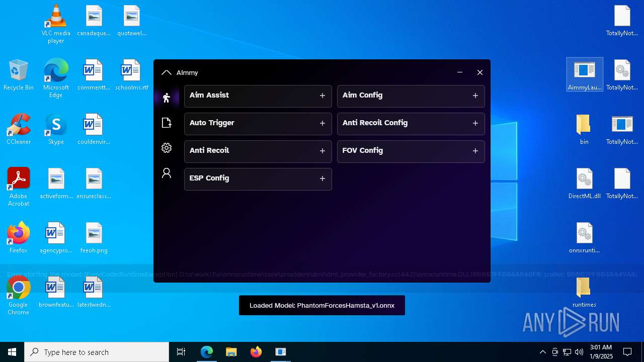Minimize the Aimmy window
Viewport: 644px width, 362px height.
pyautogui.click(x=460, y=72)
